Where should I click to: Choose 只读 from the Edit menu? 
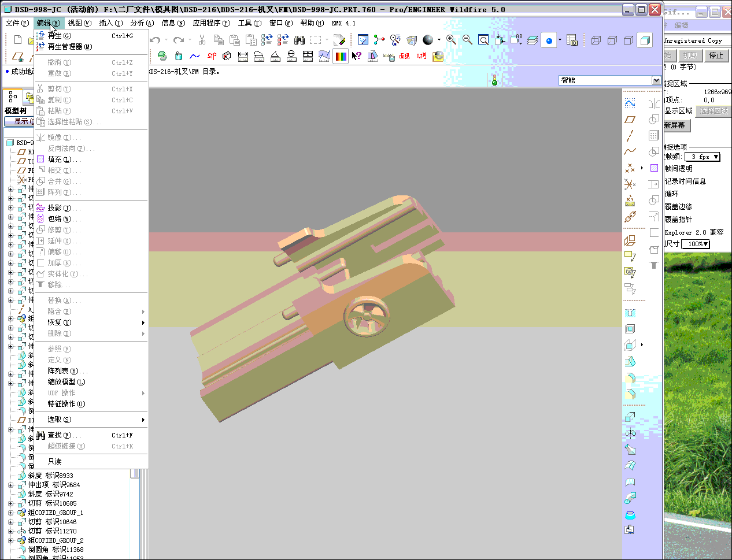point(91,462)
